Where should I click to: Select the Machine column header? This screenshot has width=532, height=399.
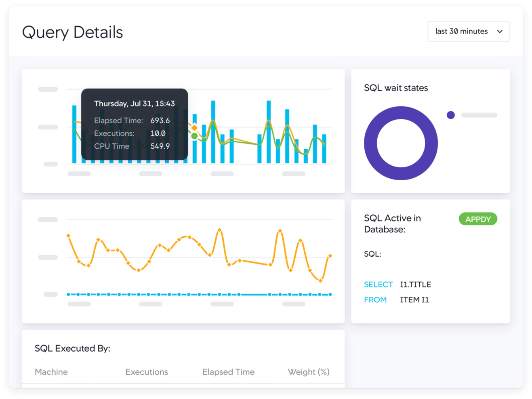click(51, 372)
